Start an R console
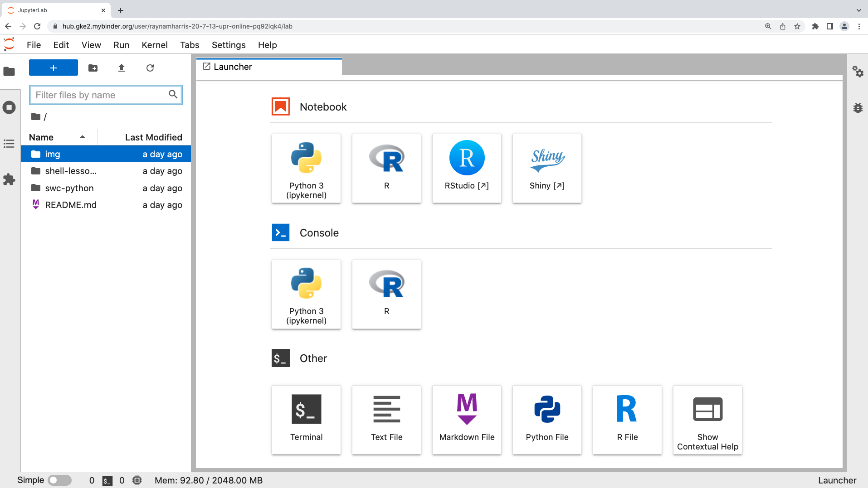The image size is (868, 488). 386,294
